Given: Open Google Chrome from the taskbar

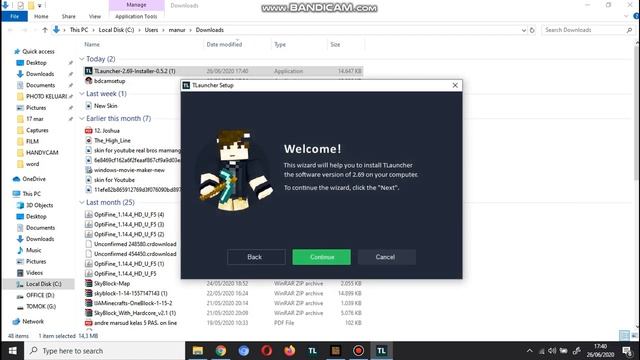Looking at the screenshot, I should point(221,351).
